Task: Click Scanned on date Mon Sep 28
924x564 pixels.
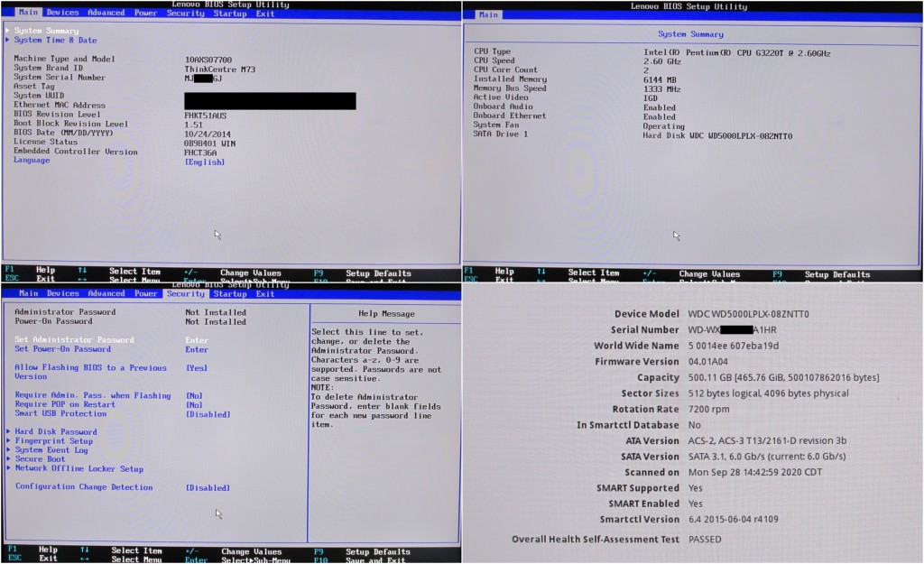Action: pos(755,472)
